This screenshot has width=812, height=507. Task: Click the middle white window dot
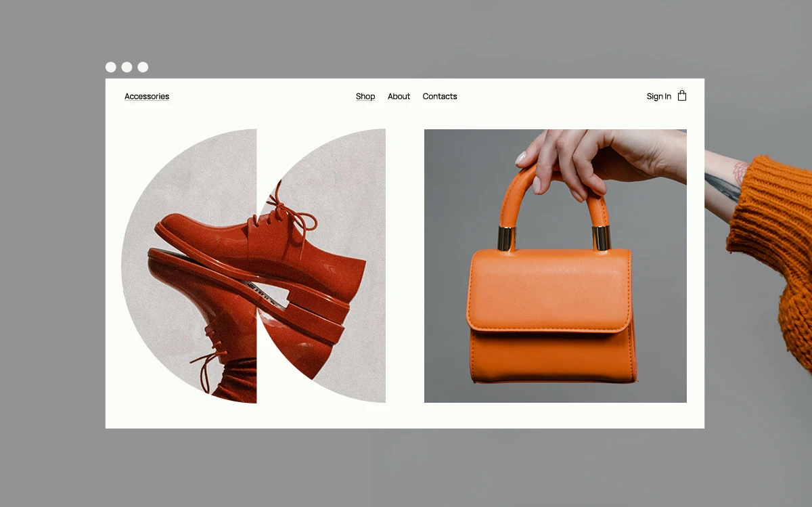pyautogui.click(x=127, y=67)
